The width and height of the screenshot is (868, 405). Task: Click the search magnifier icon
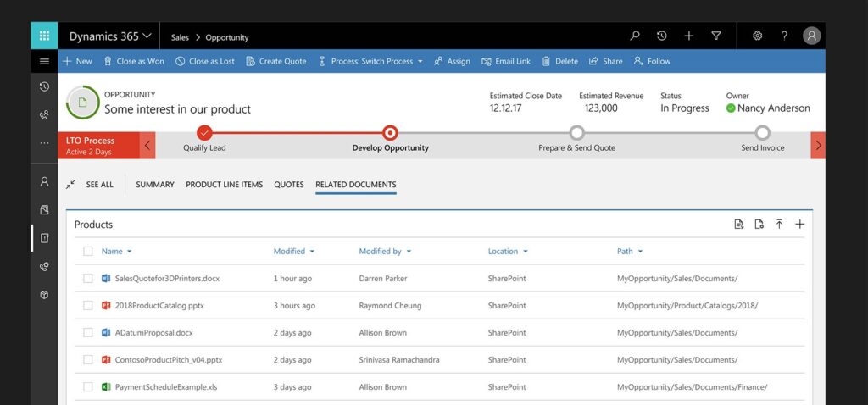[635, 36]
